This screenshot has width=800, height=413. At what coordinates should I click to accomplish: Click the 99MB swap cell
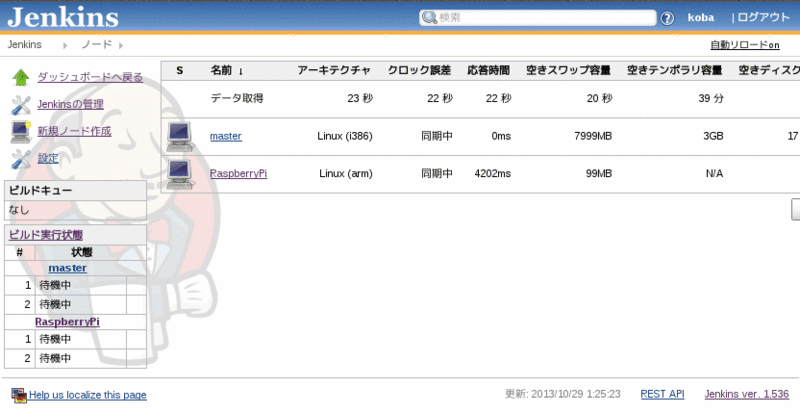coord(599,174)
